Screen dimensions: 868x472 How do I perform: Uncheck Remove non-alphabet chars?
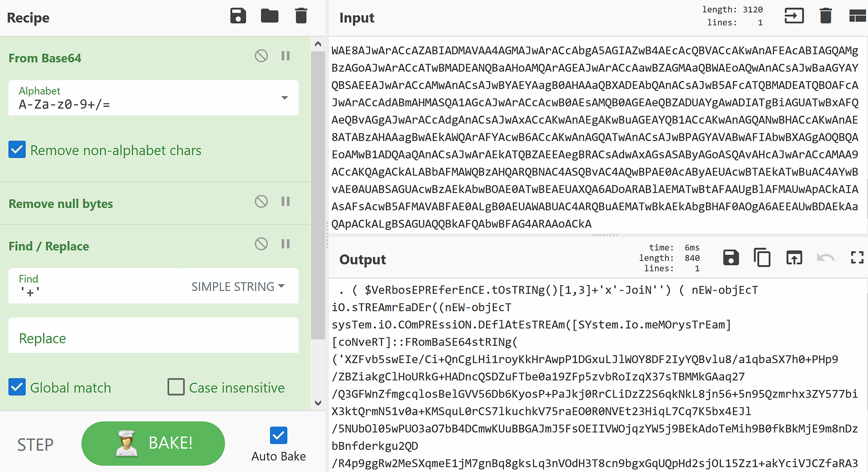click(17, 150)
